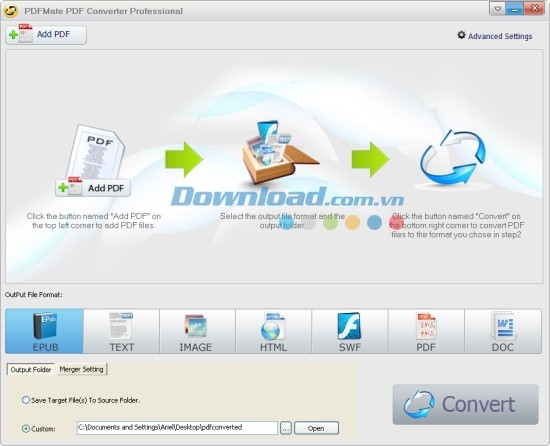The height and width of the screenshot is (446, 550).
Task: Click the PDFMate app logo icon
Action: 11,11
